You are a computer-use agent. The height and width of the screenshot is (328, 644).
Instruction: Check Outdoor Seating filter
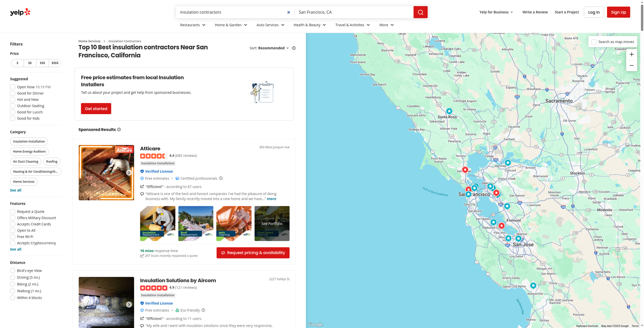(x=12, y=106)
